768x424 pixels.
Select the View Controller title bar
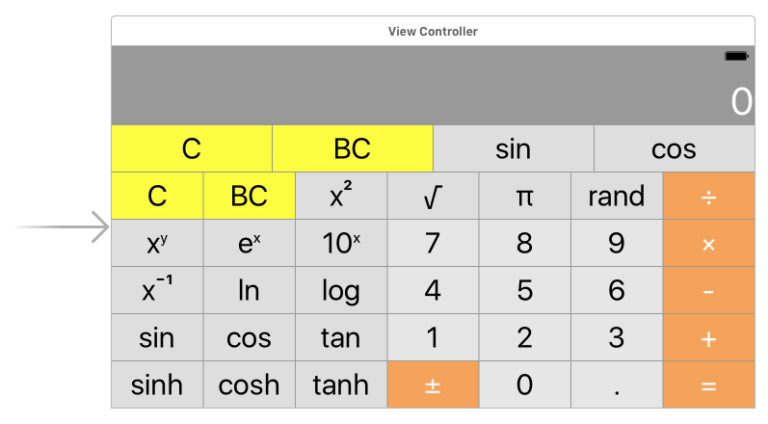point(433,31)
